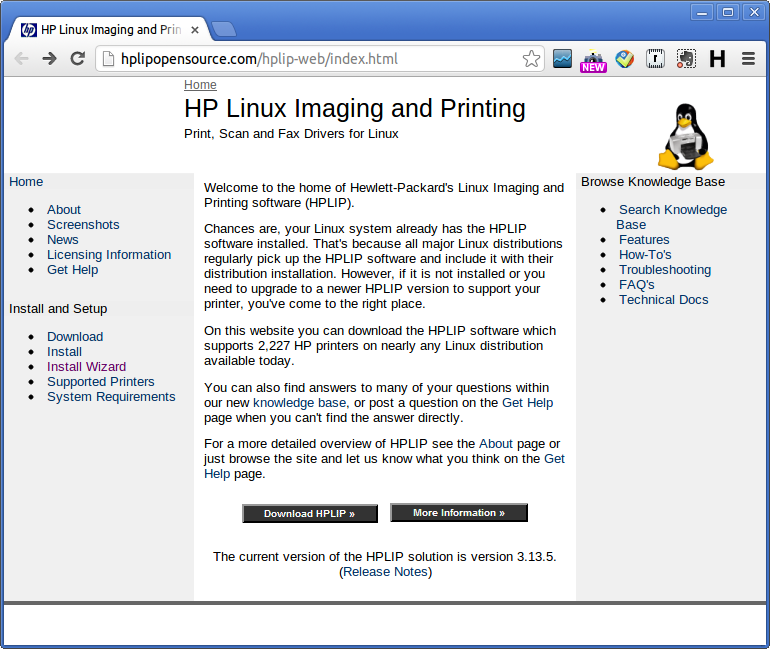Image resolution: width=770 pixels, height=649 pixels.
Task: Click the Tux penguin printer logo
Action: 686,136
